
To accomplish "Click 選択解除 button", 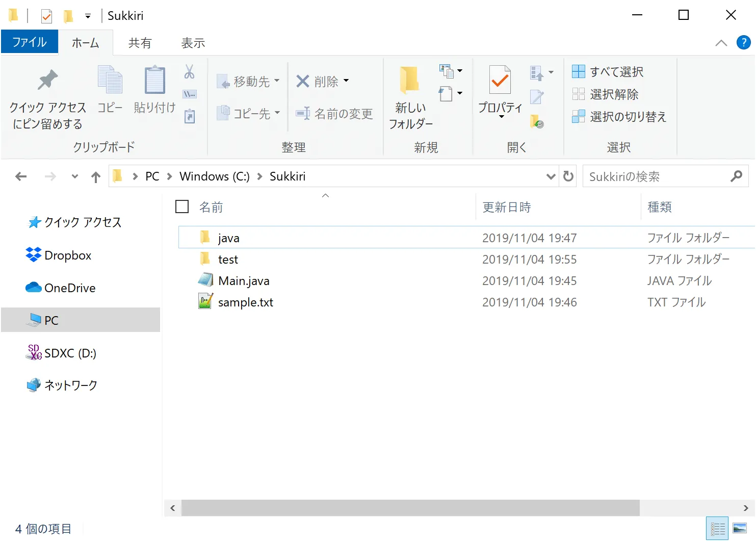I will click(x=605, y=94).
